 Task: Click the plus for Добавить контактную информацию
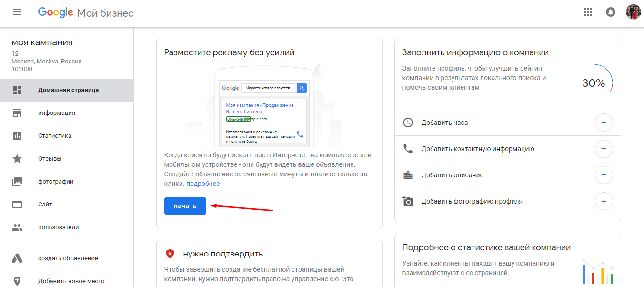[x=604, y=149]
